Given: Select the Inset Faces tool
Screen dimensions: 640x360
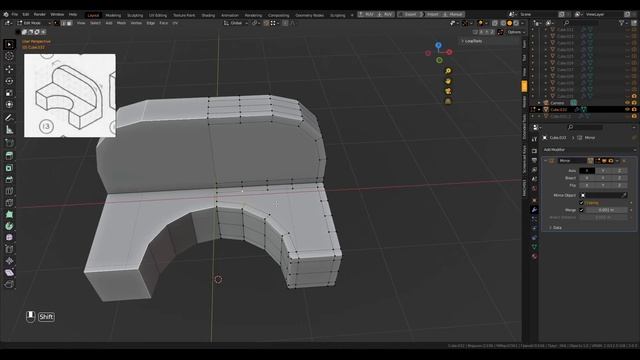Looking at the screenshot, I should (x=9, y=168).
